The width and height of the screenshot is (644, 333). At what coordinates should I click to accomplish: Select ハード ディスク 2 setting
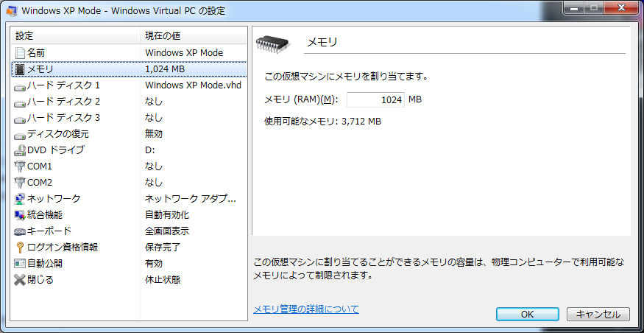(129, 102)
